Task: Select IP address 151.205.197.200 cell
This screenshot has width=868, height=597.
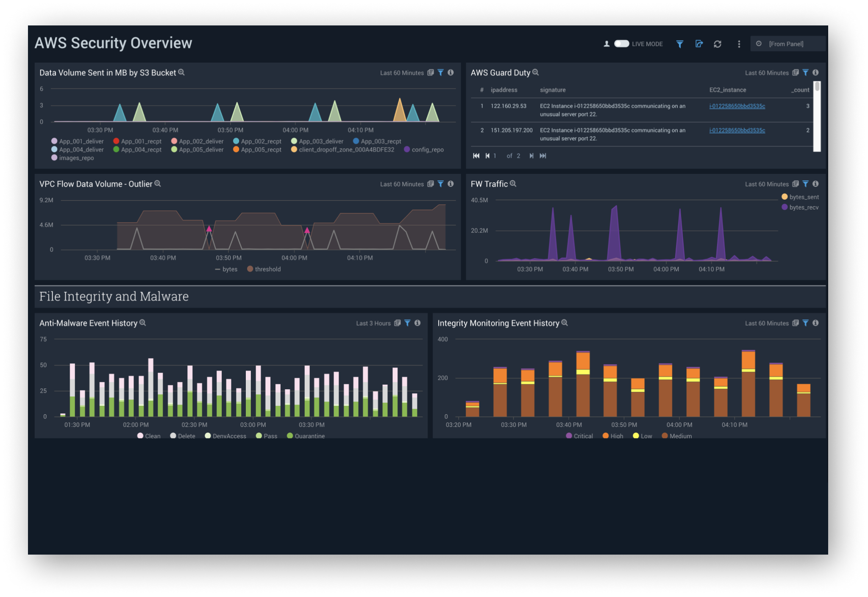Action: tap(512, 130)
